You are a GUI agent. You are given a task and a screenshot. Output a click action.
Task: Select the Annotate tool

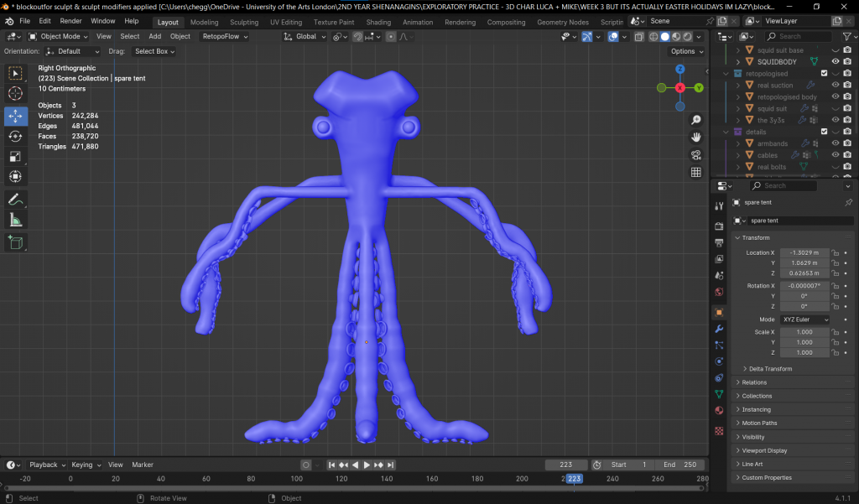click(16, 200)
